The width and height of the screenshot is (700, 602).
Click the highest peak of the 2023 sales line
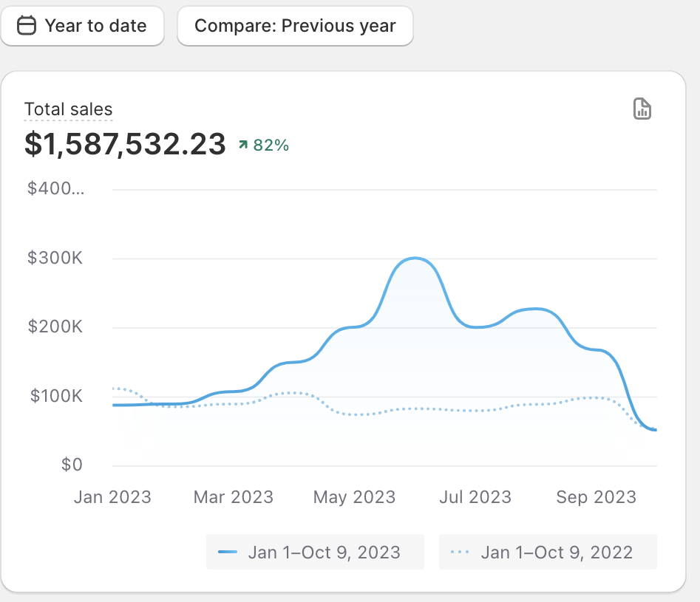[x=415, y=258]
